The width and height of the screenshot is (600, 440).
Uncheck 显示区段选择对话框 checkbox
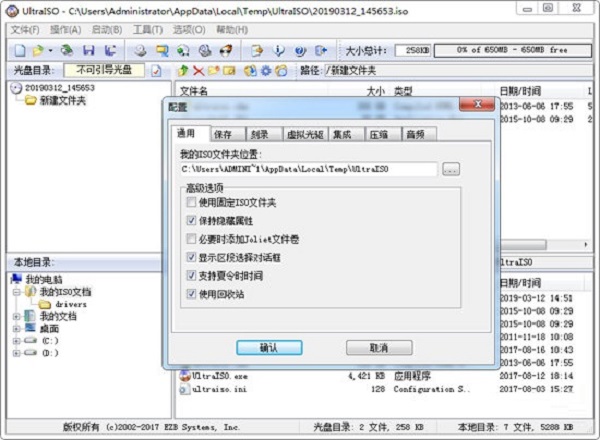click(191, 257)
